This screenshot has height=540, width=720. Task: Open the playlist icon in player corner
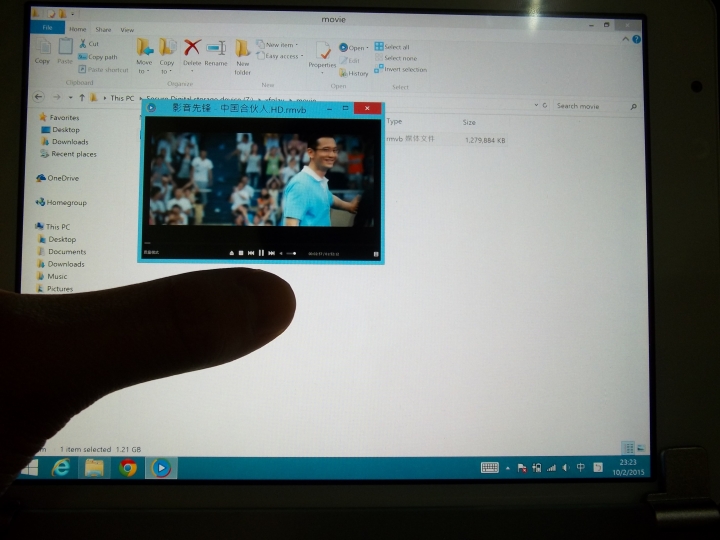pyautogui.click(x=376, y=254)
